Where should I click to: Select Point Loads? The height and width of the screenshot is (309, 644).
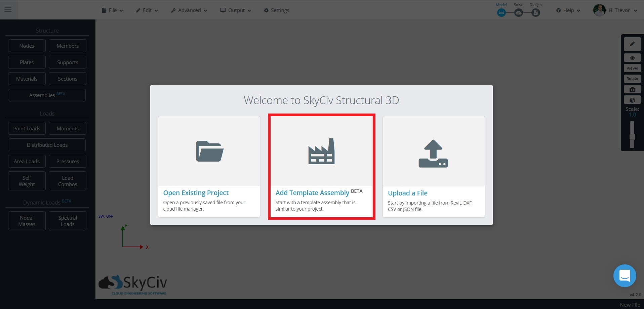(x=27, y=128)
